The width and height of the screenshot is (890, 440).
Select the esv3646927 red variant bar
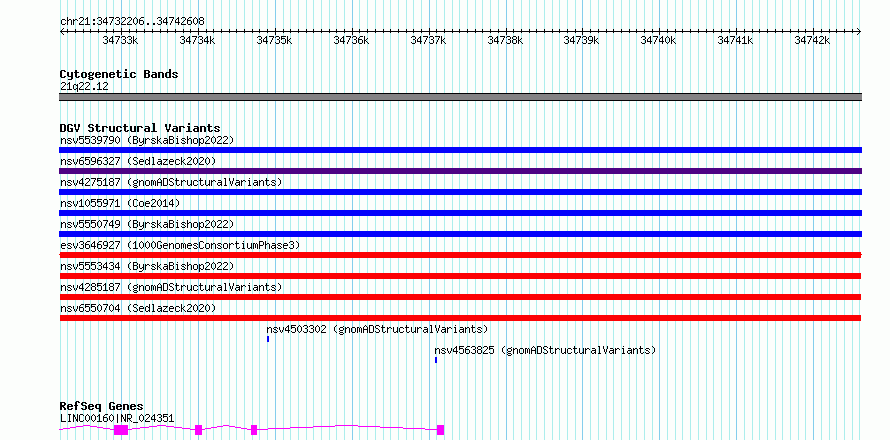point(460,255)
